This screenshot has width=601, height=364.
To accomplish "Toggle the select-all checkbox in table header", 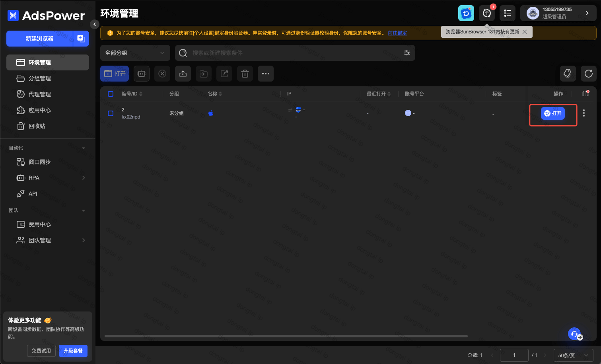I will click(x=111, y=94).
